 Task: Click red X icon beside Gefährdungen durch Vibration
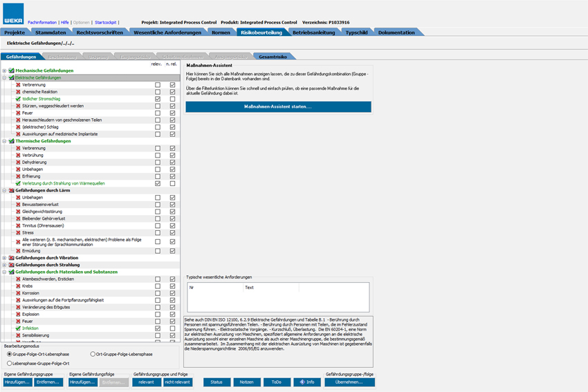[x=11, y=257]
